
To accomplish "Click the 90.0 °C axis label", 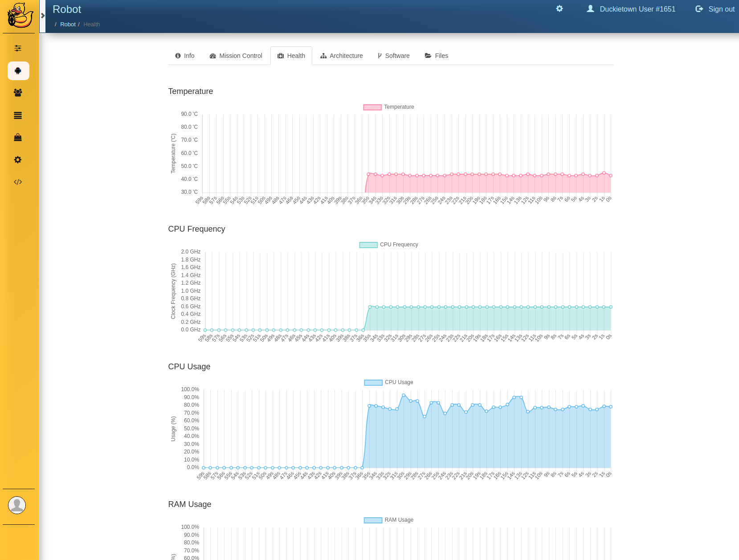I will pos(189,114).
